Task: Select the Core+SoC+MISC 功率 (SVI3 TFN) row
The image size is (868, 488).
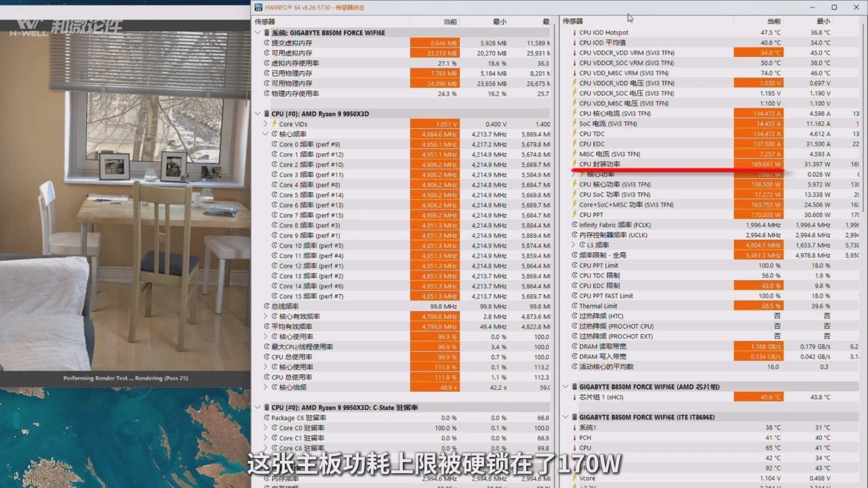Action: (712, 205)
